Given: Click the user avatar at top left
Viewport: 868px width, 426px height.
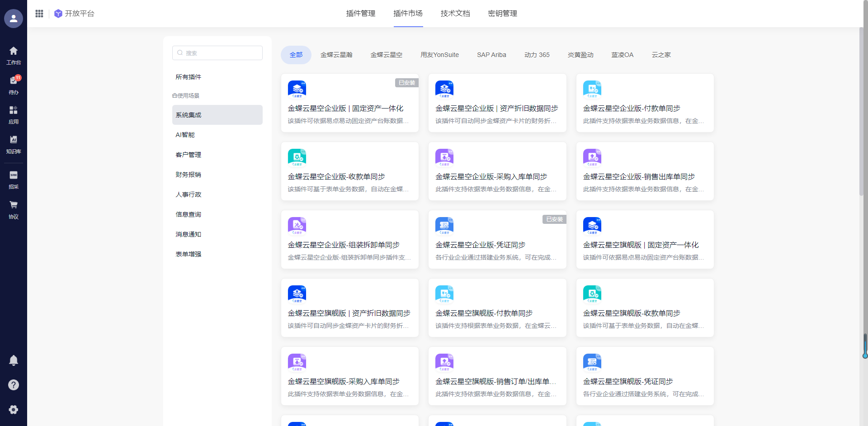Looking at the screenshot, I should click(x=14, y=19).
